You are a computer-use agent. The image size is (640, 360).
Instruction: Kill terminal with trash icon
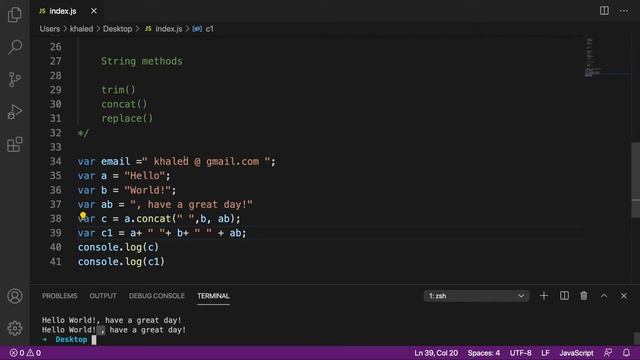click(x=584, y=296)
